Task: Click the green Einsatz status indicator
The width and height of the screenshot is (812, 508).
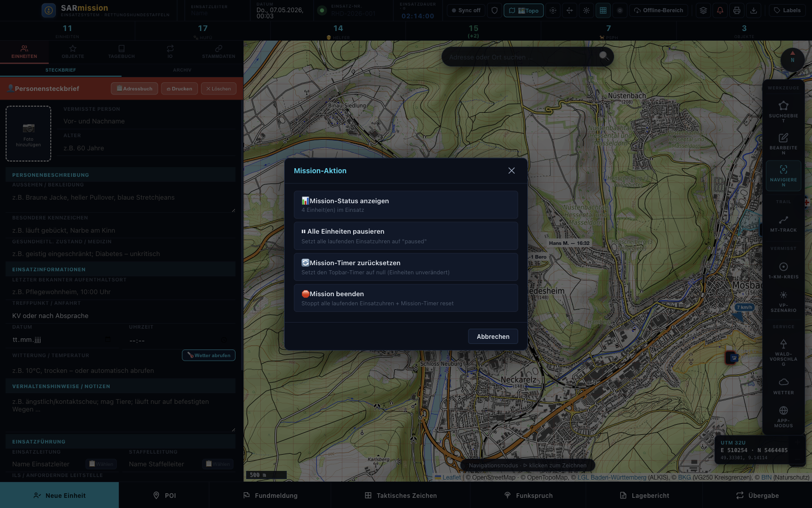Action: coord(322,10)
